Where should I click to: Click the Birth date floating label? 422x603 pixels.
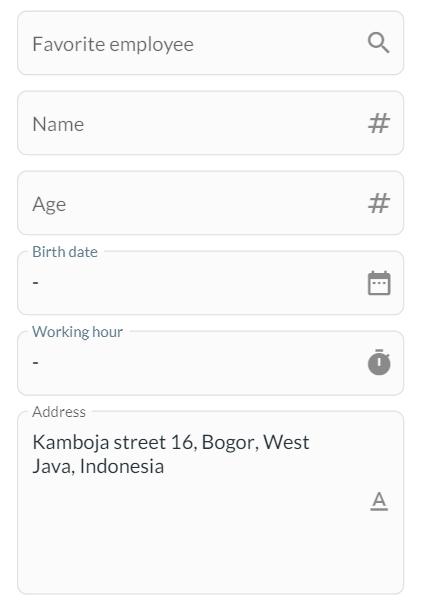pyautogui.click(x=65, y=252)
